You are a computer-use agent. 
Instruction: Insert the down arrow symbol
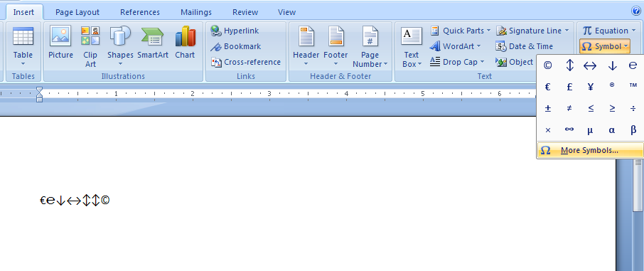[x=612, y=65]
